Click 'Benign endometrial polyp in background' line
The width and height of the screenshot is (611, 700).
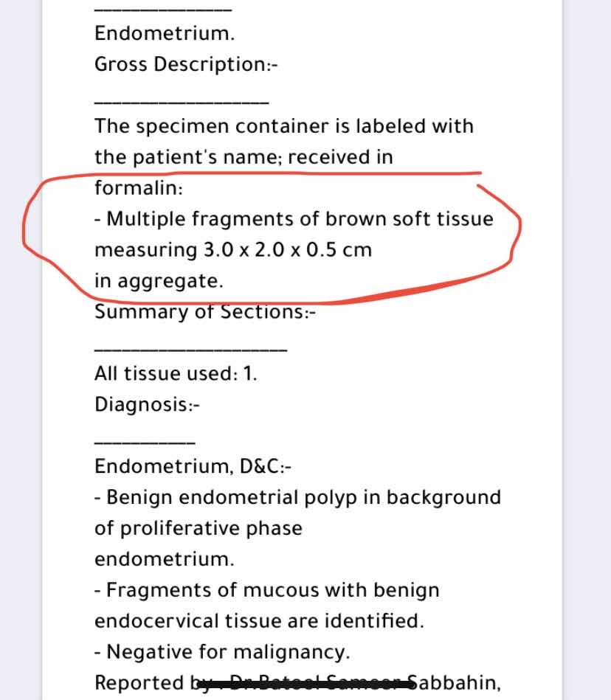[297, 498]
